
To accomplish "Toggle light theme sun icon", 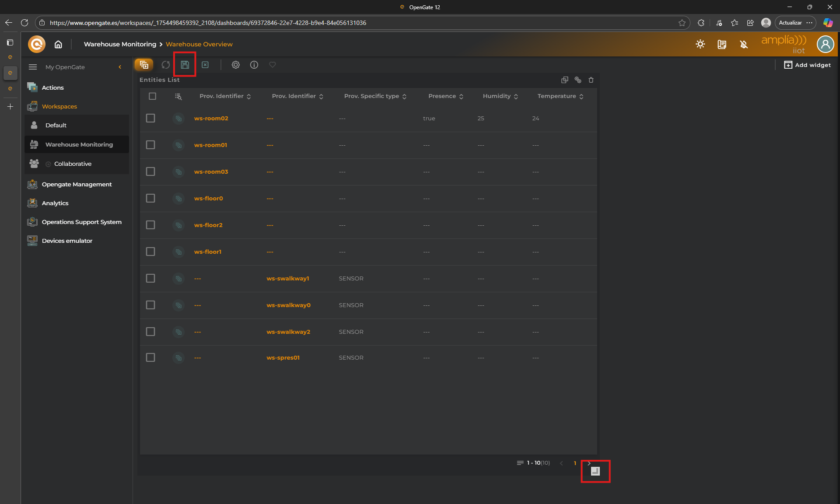I will point(700,44).
